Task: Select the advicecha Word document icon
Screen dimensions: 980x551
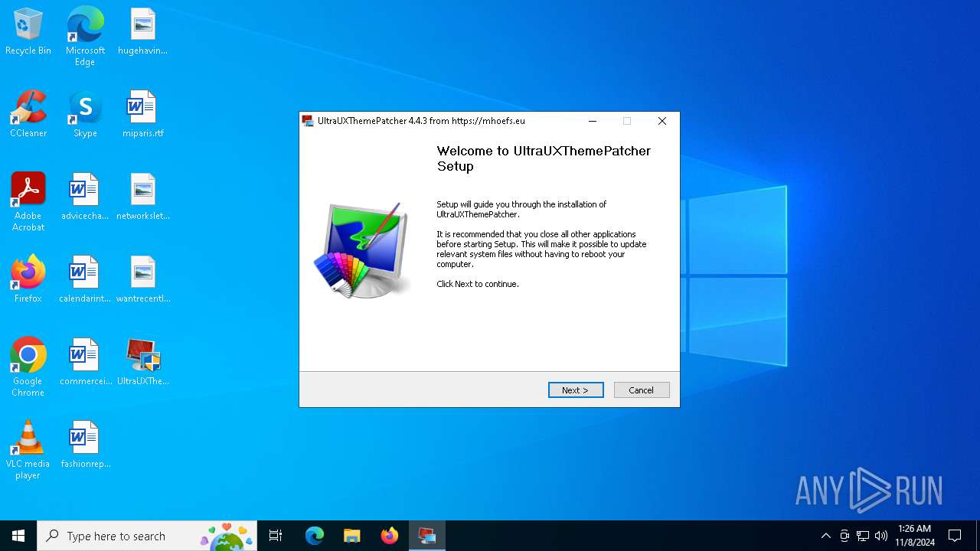Action: (x=85, y=197)
